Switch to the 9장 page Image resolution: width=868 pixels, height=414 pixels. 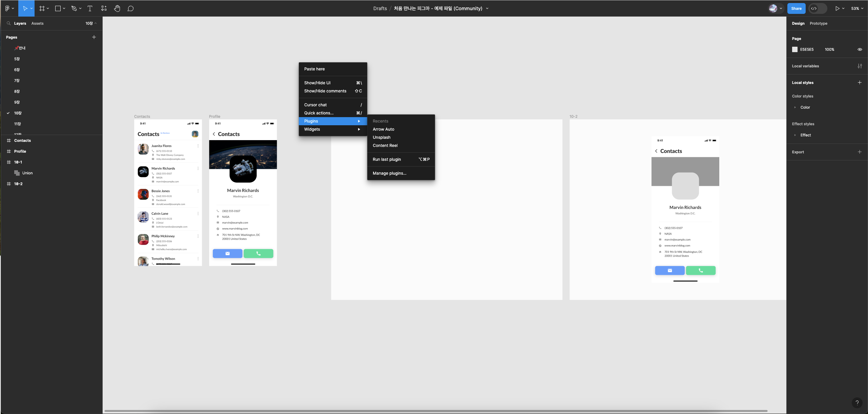pyautogui.click(x=17, y=102)
